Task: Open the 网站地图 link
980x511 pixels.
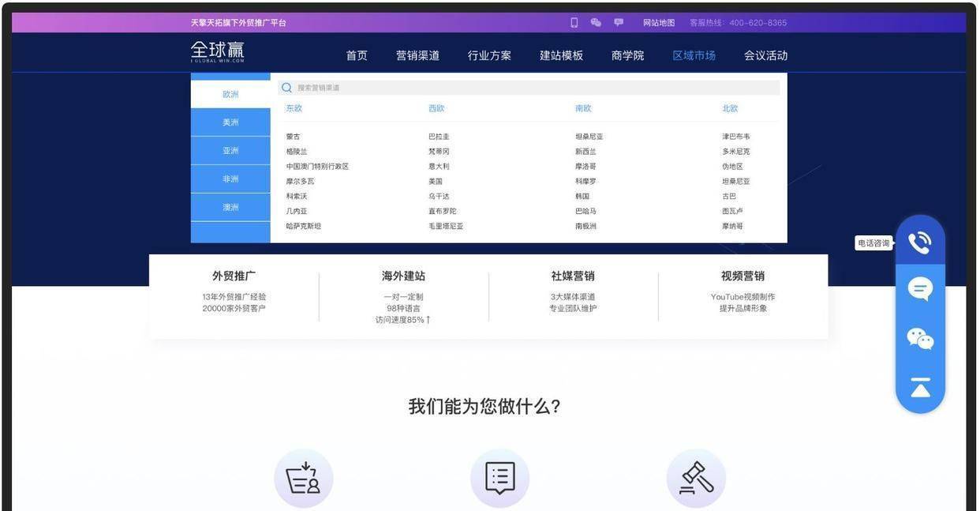Action: (x=659, y=23)
